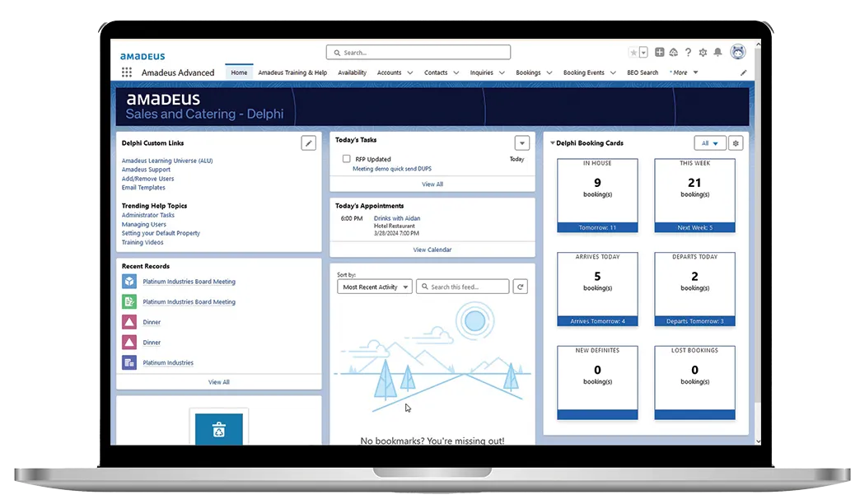
Task: Open the BEO Search tab
Action: [x=643, y=72]
